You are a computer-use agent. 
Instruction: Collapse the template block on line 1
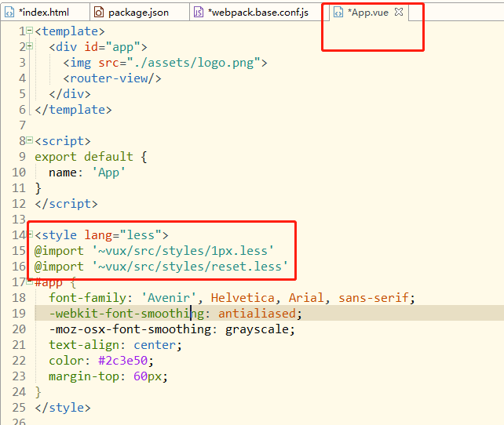point(30,31)
